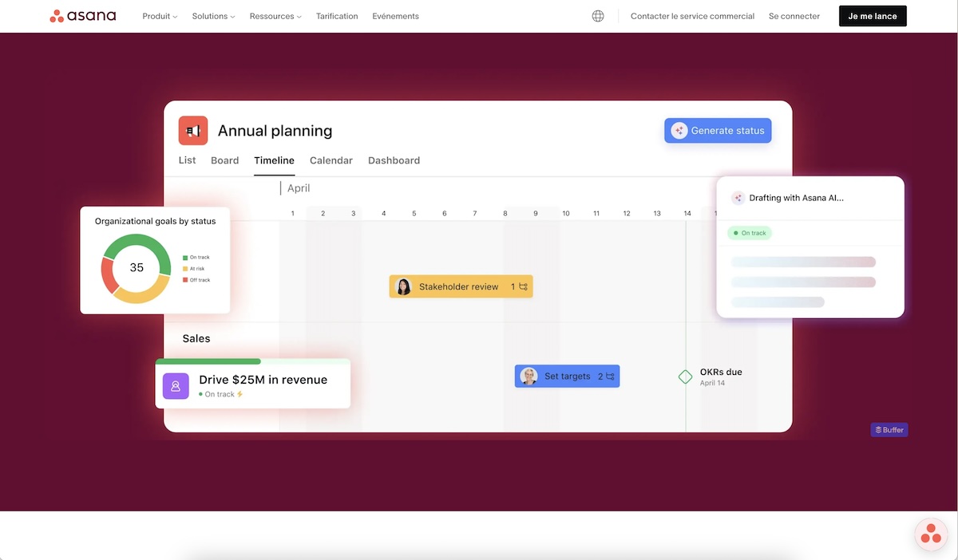Open the Dashboard tab

click(x=394, y=160)
